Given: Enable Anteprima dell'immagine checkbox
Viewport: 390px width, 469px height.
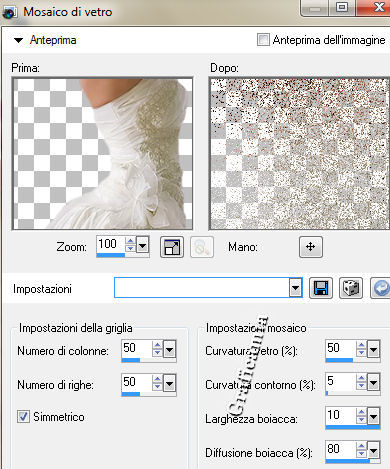Looking at the screenshot, I should [263, 40].
